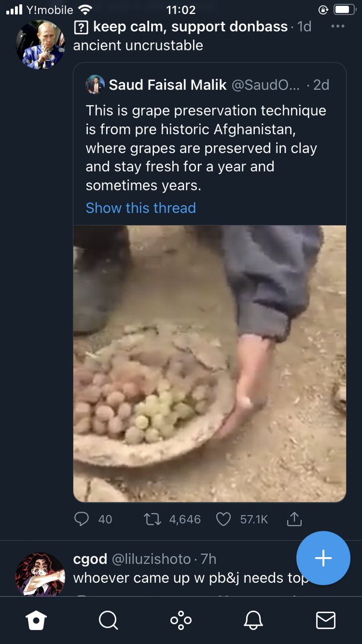Viewport: 362px width, 644px height.
Task: Open the Saud Faisal Malik quoted name
Action: 167,85
